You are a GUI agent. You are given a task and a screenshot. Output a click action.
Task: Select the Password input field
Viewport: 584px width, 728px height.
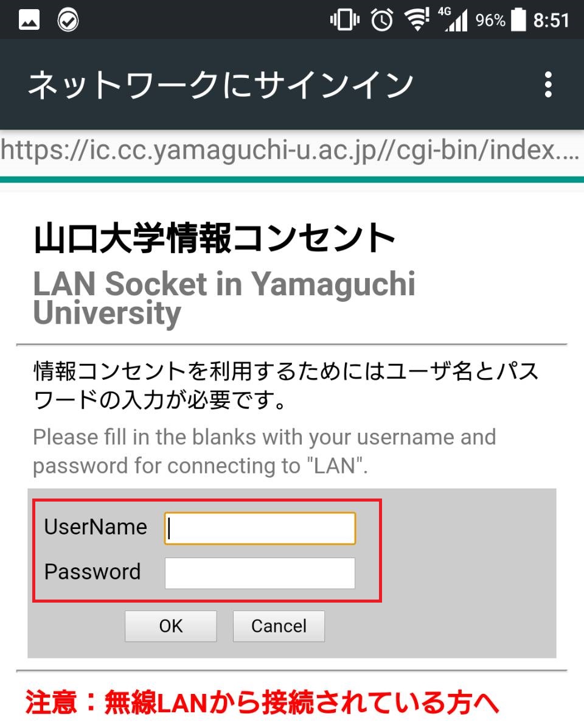click(260, 573)
